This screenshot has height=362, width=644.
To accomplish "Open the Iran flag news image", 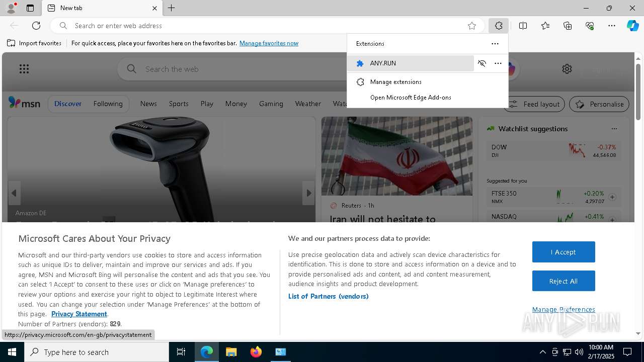I will point(397,156).
